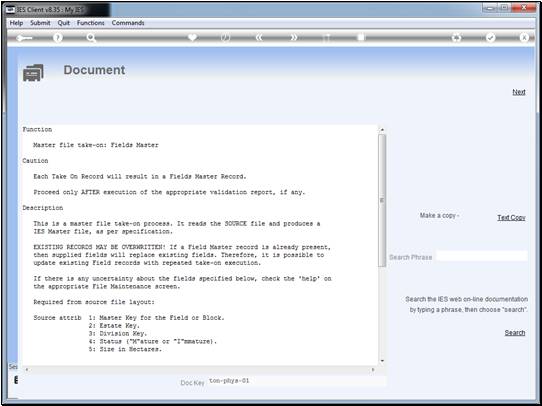Click the document scroll down arrow

tap(382, 361)
